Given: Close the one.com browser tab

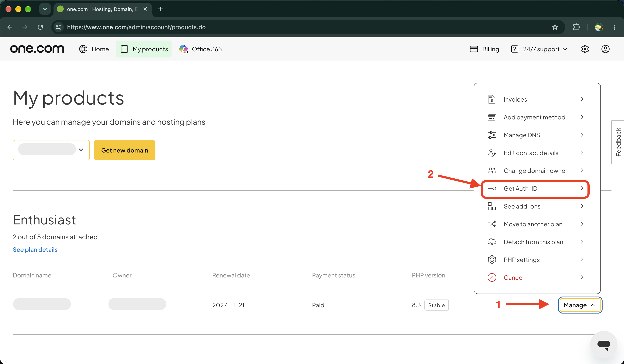Looking at the screenshot, I should click(145, 9).
